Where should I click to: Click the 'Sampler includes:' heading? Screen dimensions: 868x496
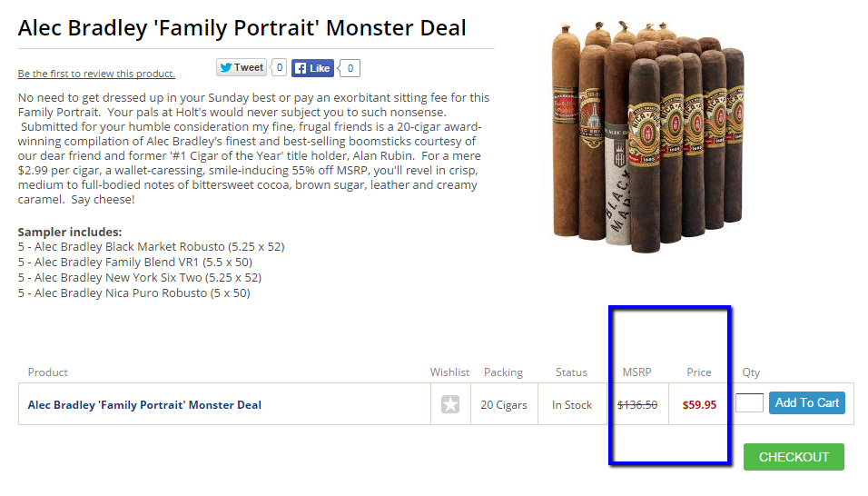pos(70,232)
